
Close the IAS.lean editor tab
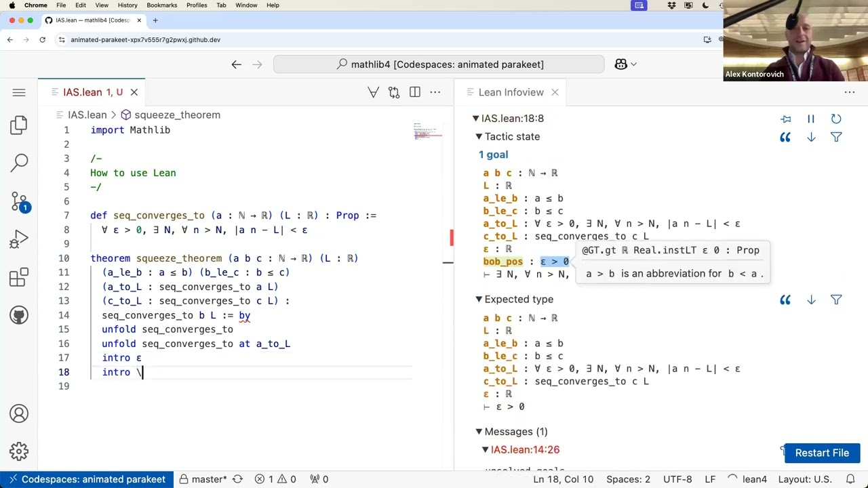point(134,92)
